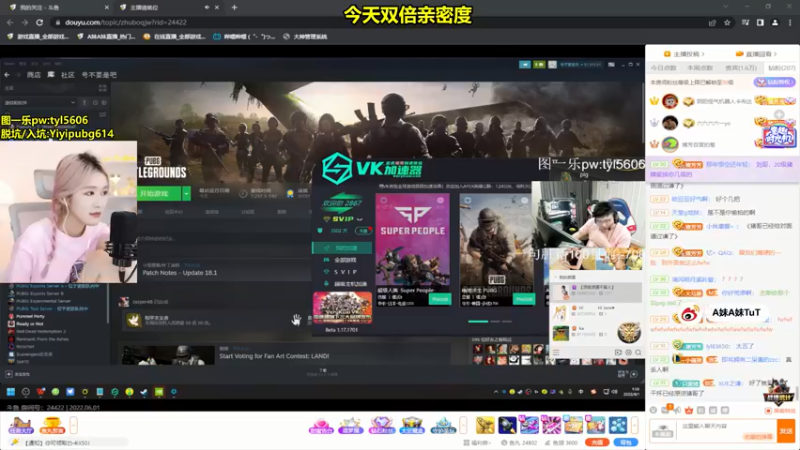Screen dimensions: 800x450
Task: Click the purple privilege button under the ranking tabs
Action: [774, 82]
